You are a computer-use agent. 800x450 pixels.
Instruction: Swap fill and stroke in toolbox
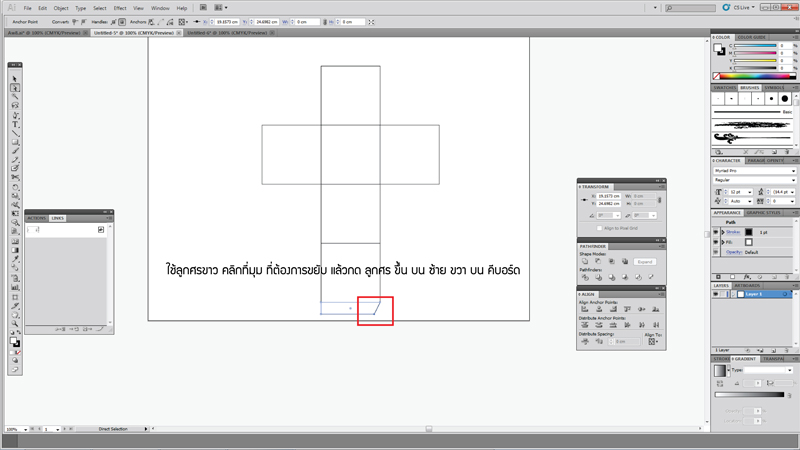click(19, 333)
